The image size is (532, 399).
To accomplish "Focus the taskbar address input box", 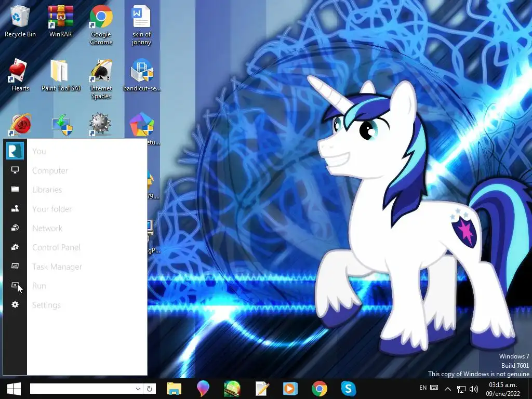I will 83,389.
